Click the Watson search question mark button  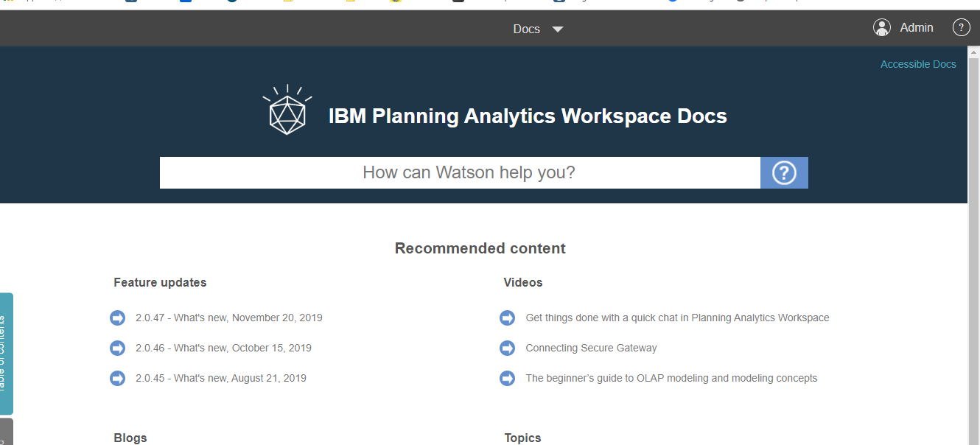coord(784,172)
